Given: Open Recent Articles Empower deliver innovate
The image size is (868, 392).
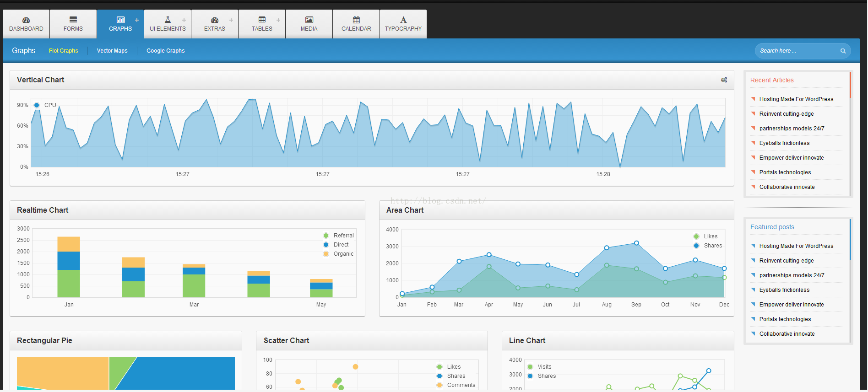Looking at the screenshot, I should 792,158.
